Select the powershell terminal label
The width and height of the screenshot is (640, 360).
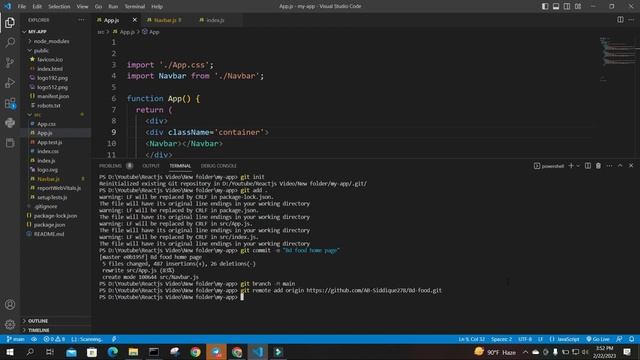549,166
